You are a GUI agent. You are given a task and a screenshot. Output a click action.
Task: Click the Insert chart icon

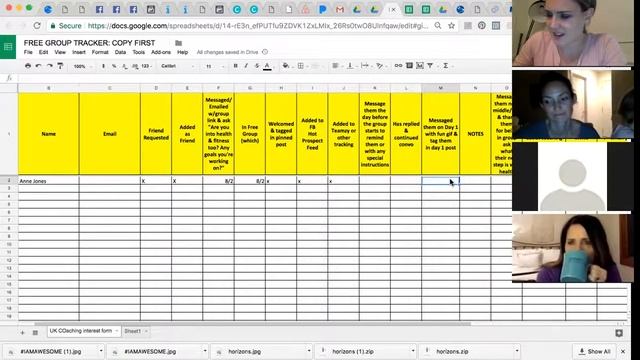[x=420, y=66]
